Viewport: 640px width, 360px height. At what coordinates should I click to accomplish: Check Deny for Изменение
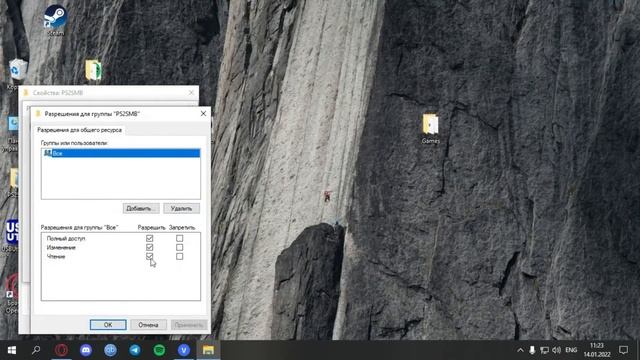[180, 247]
